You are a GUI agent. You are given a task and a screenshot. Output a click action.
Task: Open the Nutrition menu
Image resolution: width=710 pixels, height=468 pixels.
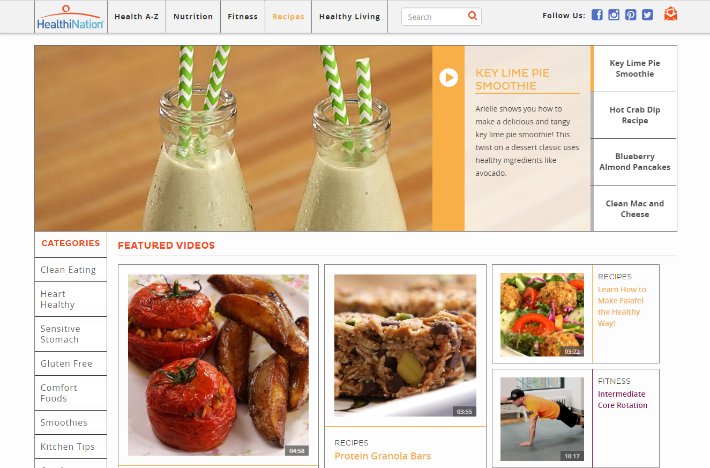pos(193,17)
